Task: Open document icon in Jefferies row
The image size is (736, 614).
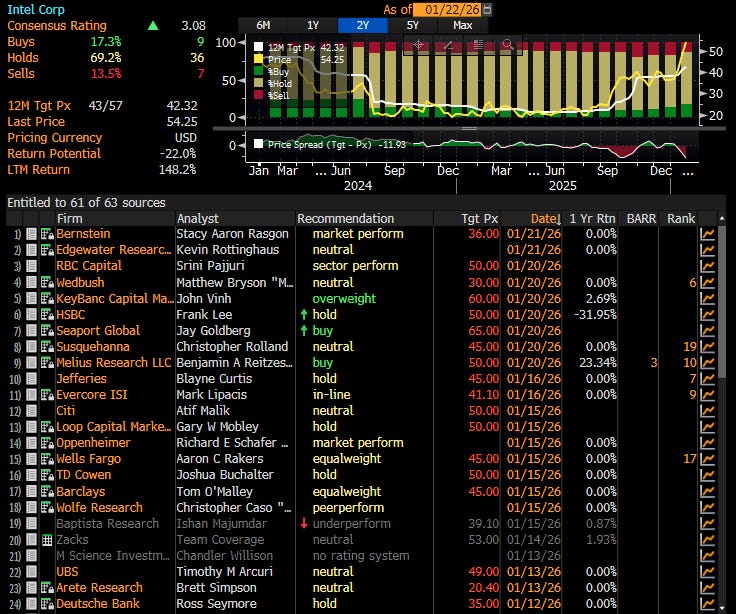Action: (31, 379)
